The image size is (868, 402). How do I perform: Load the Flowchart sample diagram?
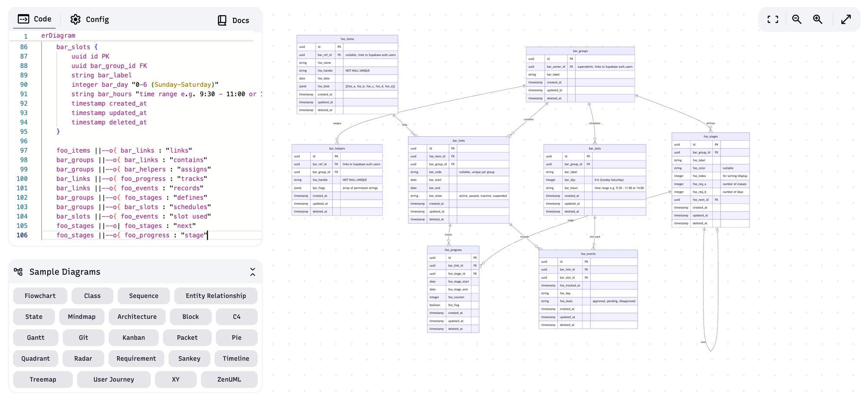pos(40,296)
